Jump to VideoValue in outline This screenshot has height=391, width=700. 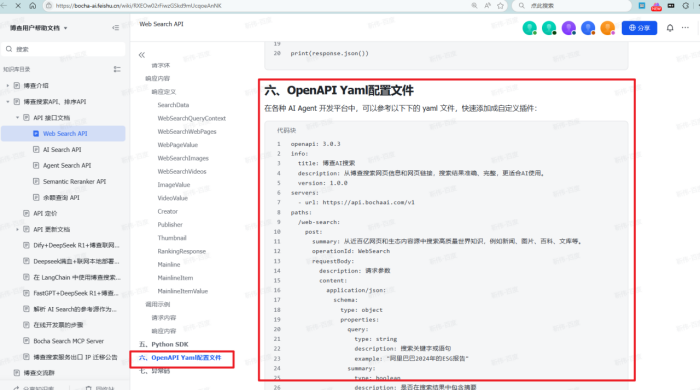172,198
